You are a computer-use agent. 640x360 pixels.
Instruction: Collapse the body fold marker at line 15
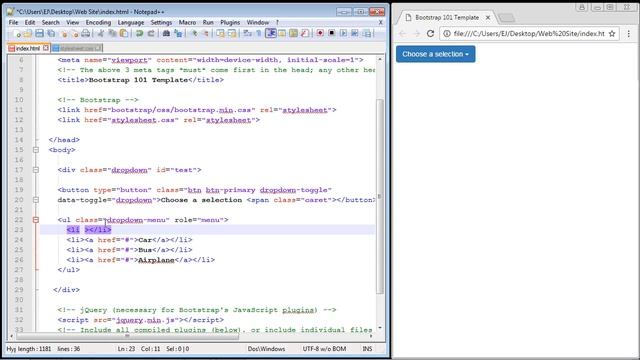point(36,150)
